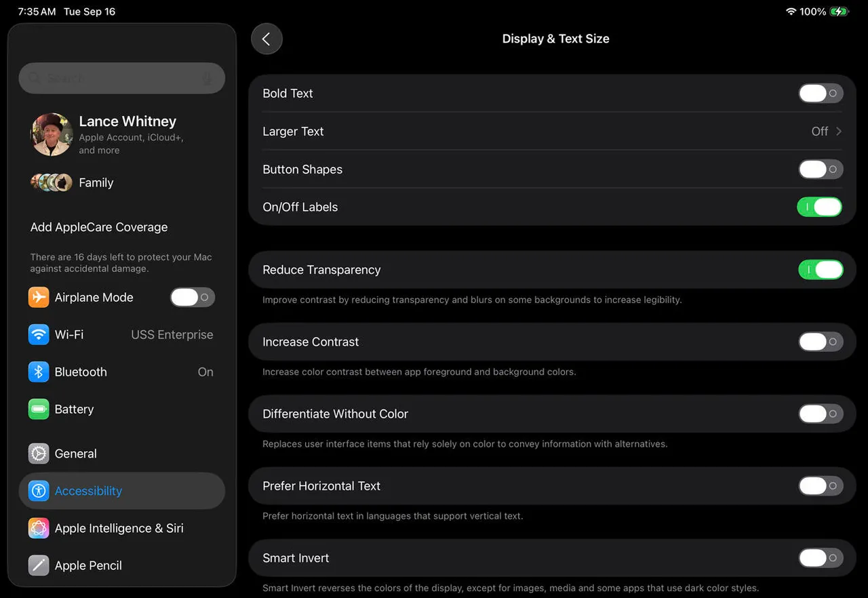Screen dimensions: 868x598
Task: Open Larger Text options chevron
Action: click(838, 132)
